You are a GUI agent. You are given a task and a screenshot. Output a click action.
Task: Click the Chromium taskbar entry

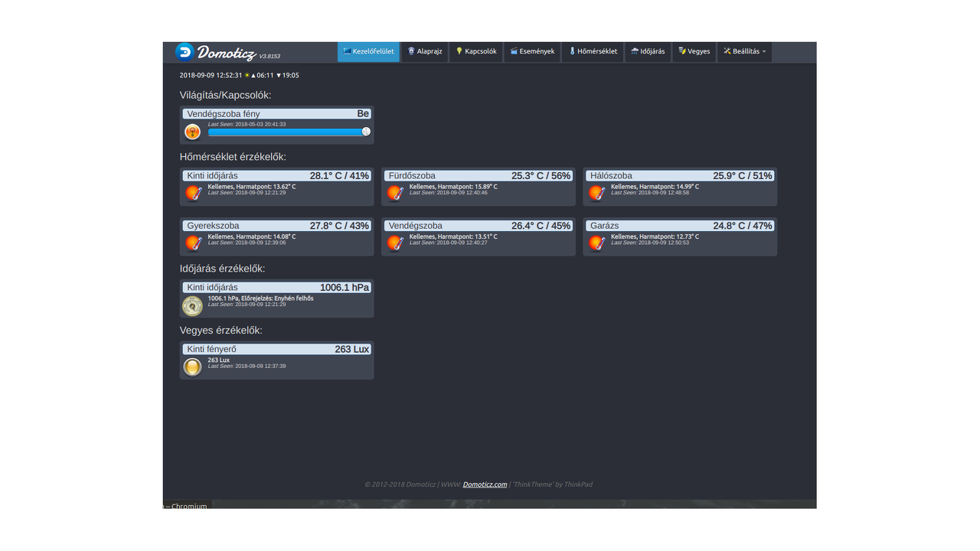click(x=187, y=506)
